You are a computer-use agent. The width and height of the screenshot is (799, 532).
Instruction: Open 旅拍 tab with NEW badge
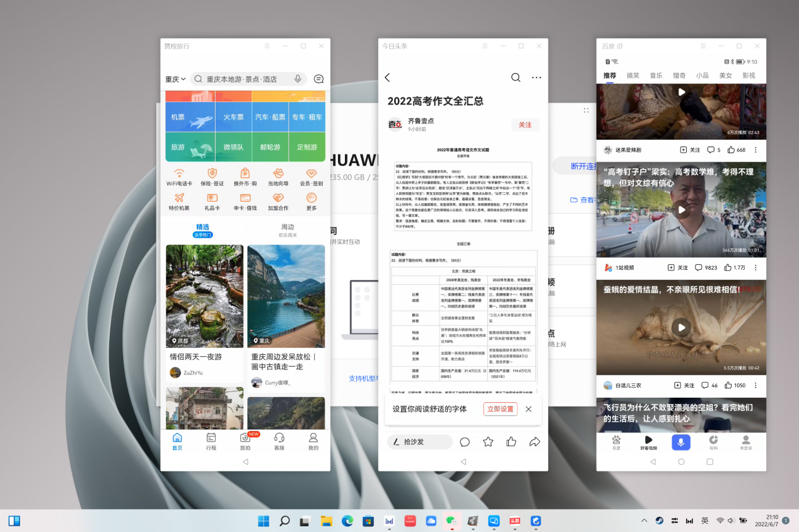point(245,441)
